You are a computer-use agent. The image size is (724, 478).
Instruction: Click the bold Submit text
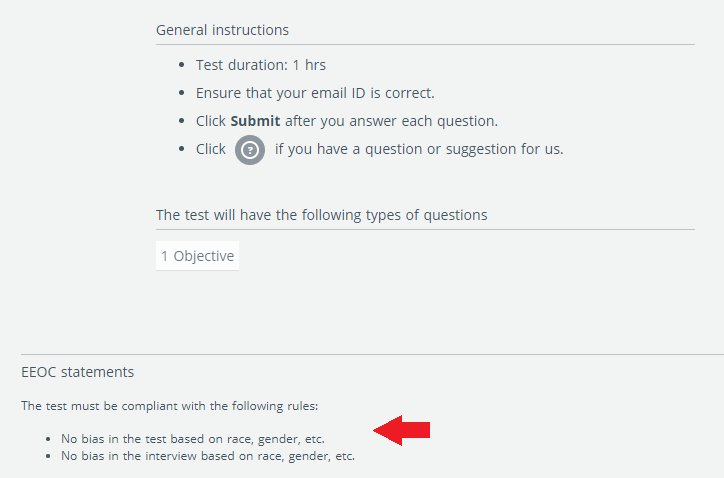tap(255, 121)
